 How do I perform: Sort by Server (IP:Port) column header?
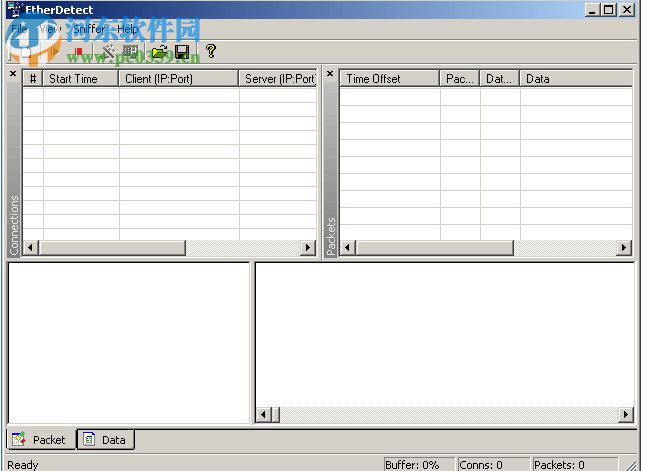[278, 79]
